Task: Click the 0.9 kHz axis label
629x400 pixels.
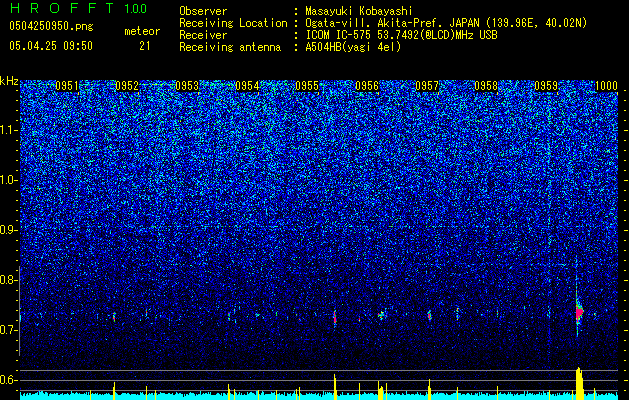Action: pyautogui.click(x=9, y=230)
